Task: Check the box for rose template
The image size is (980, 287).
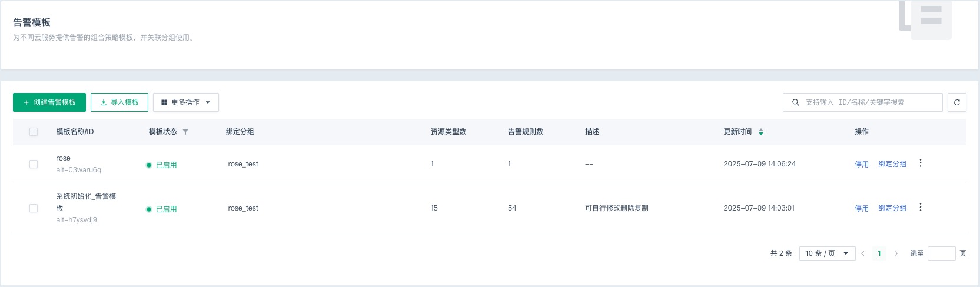Action: pos(34,164)
